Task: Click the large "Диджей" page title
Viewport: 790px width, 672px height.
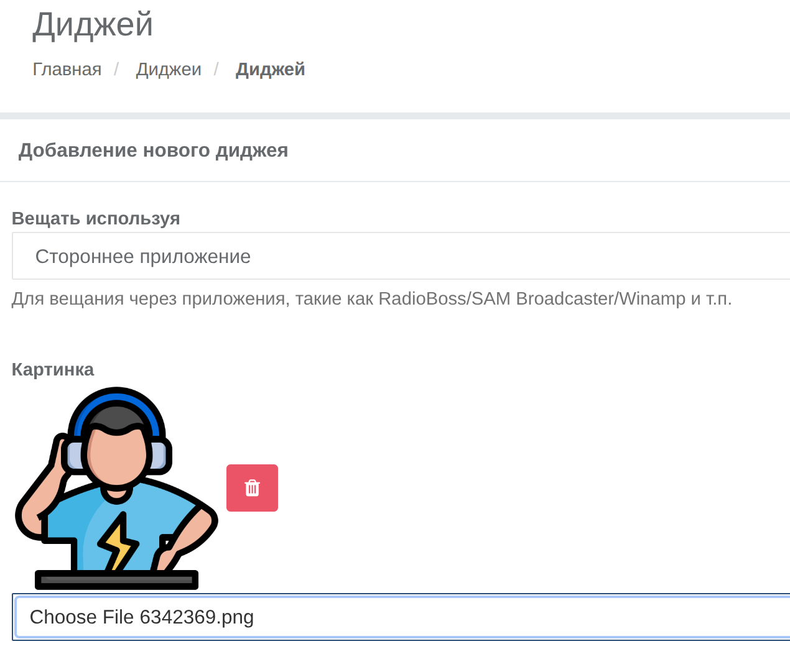Action: [x=93, y=25]
